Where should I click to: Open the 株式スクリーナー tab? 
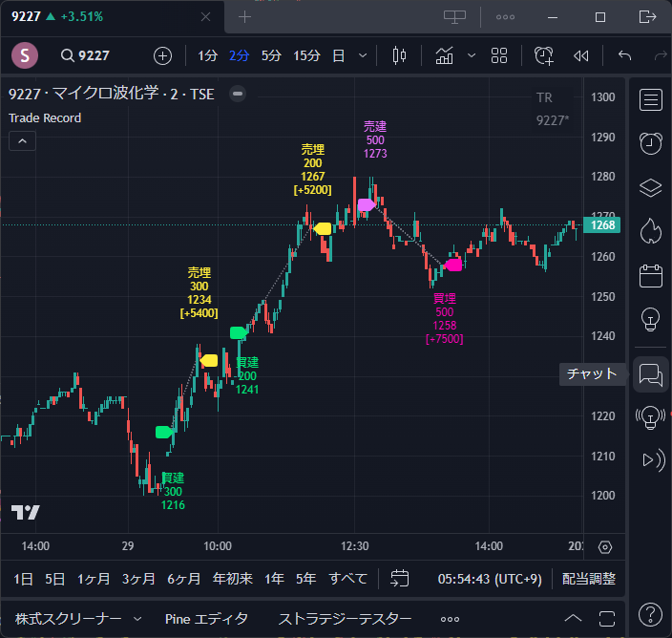(x=69, y=619)
